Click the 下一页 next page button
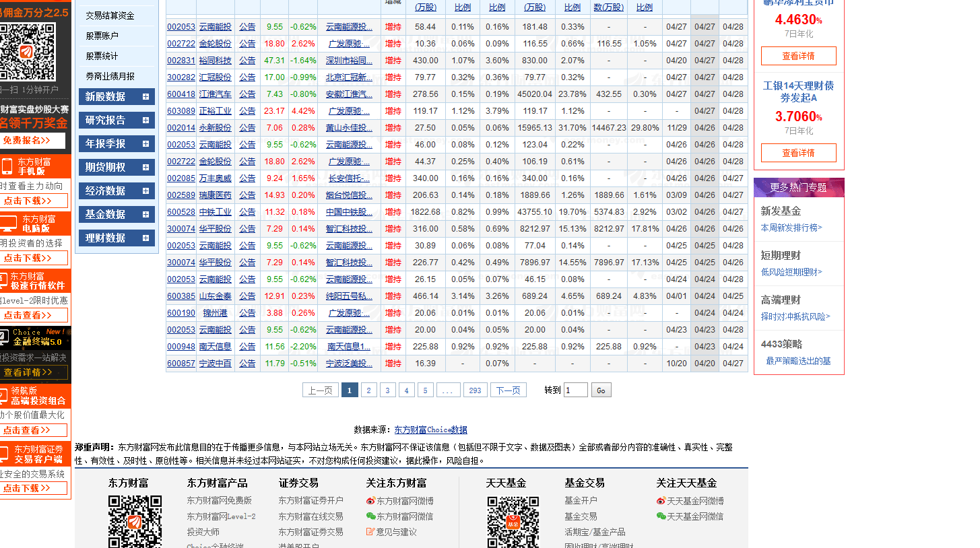Viewport: 980px width, 548px height. pyautogui.click(x=509, y=390)
